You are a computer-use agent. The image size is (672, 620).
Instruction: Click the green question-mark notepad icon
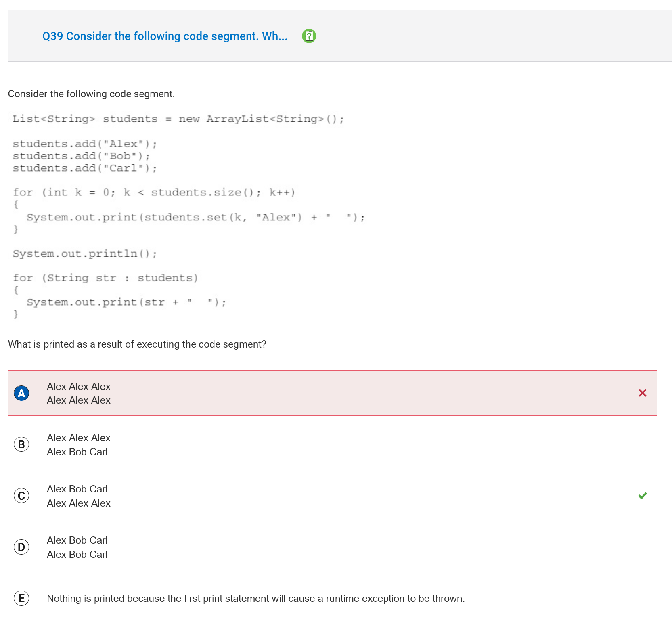(x=309, y=36)
